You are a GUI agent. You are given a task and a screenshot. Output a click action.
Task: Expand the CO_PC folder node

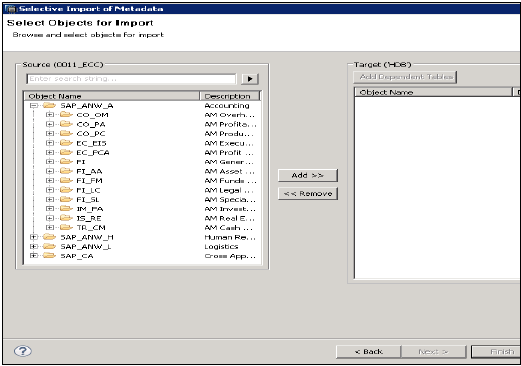click(x=50, y=133)
